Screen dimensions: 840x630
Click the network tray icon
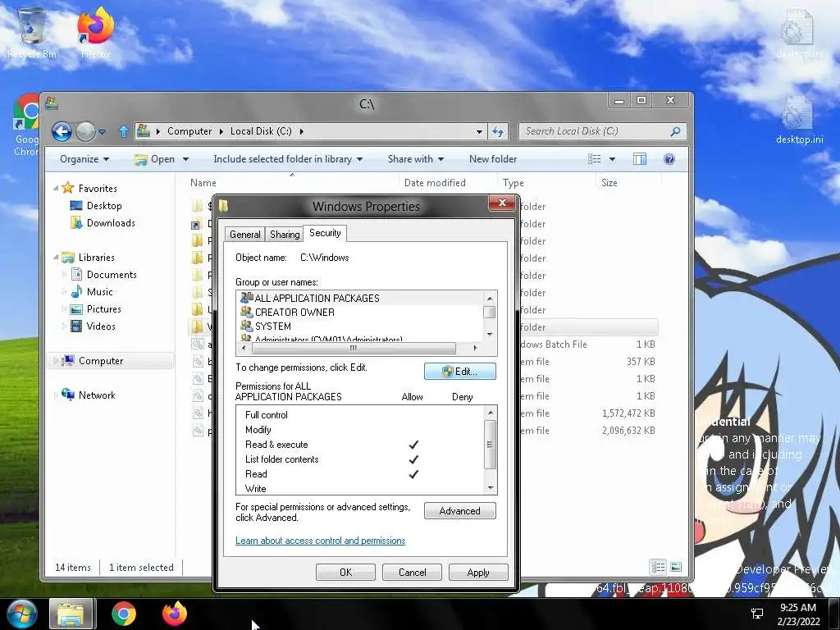pyautogui.click(x=757, y=614)
